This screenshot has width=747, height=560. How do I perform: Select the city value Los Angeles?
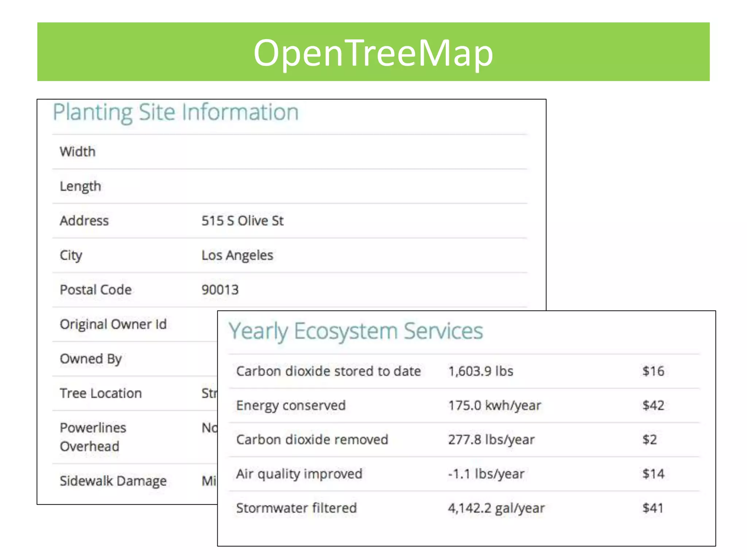pyautogui.click(x=237, y=255)
